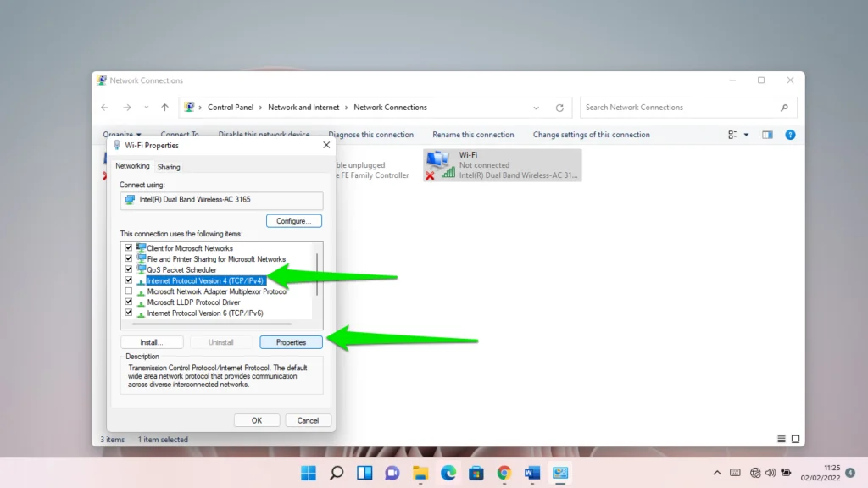Switch to Networking tab

click(132, 166)
